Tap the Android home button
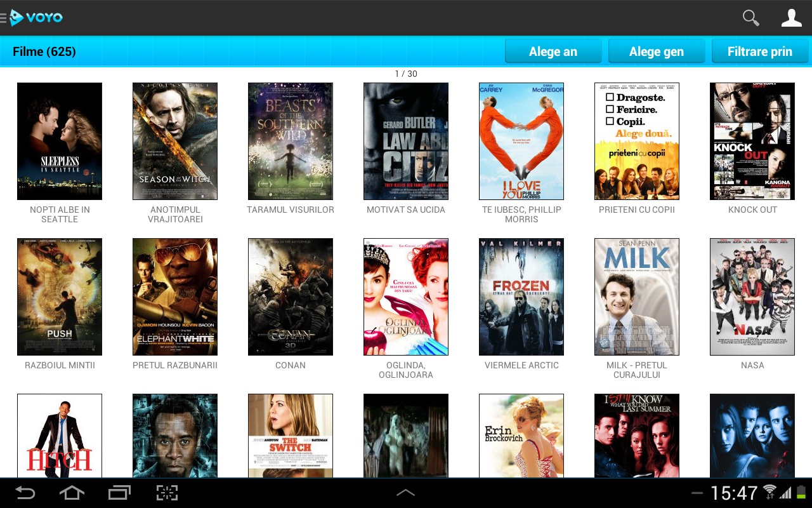Viewport: 812px width, 508px height. click(72, 493)
